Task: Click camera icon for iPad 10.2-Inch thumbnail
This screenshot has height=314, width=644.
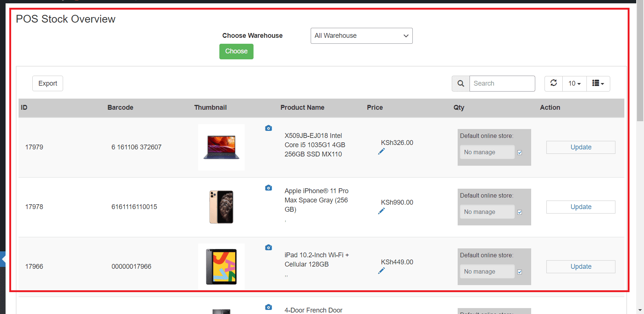Action: click(268, 248)
